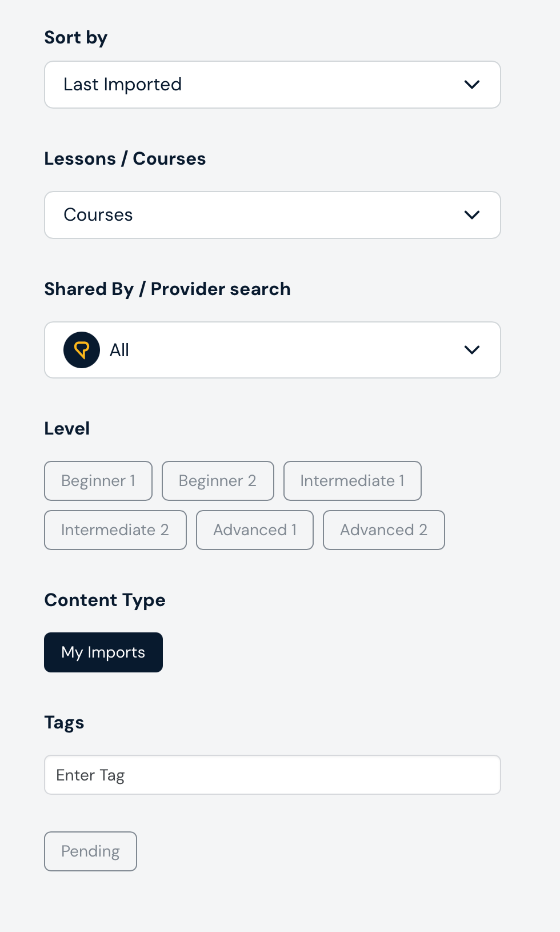Click the chevron arrow in Sort by dropdown
This screenshot has height=932, width=560.
[472, 85]
